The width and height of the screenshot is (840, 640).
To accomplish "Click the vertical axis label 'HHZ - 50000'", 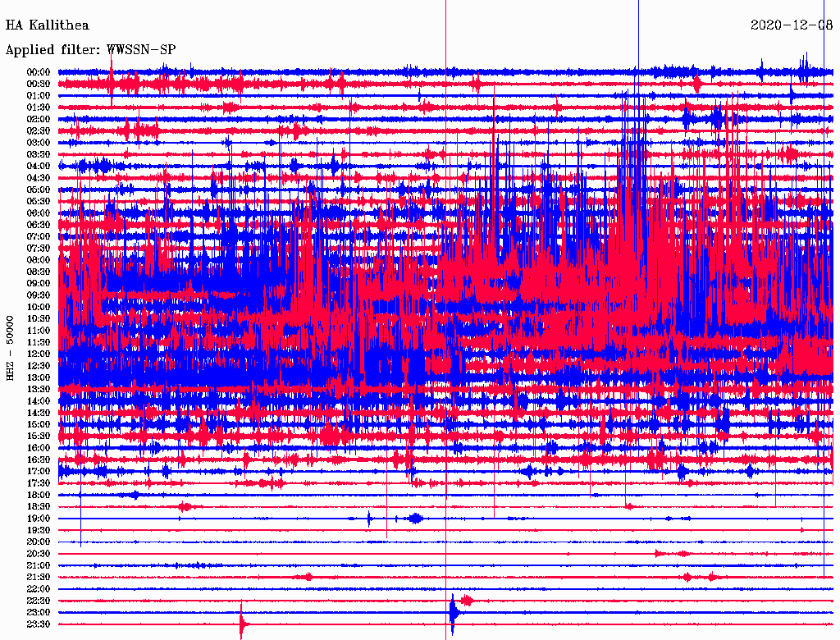I will tap(10, 349).
